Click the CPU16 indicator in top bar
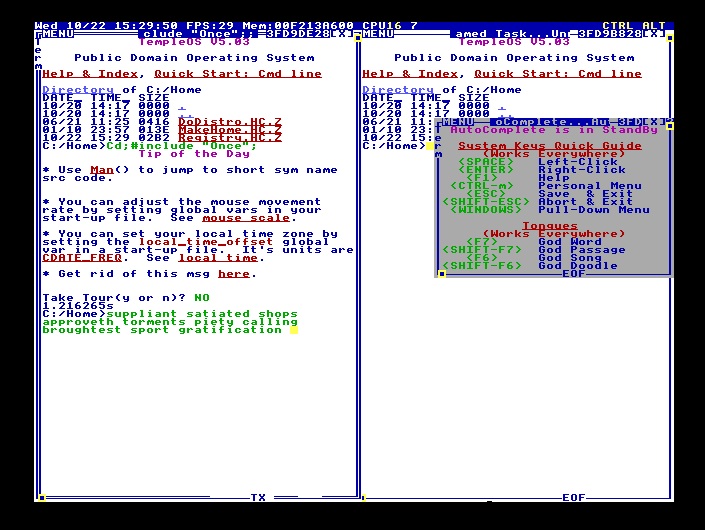 [x=382, y=26]
